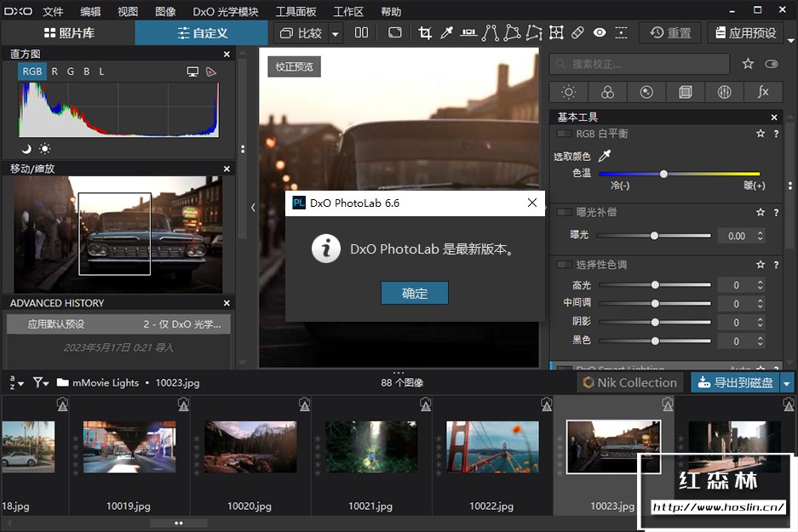Open the fx effects palette icon
The width and height of the screenshot is (798, 532).
click(763, 92)
